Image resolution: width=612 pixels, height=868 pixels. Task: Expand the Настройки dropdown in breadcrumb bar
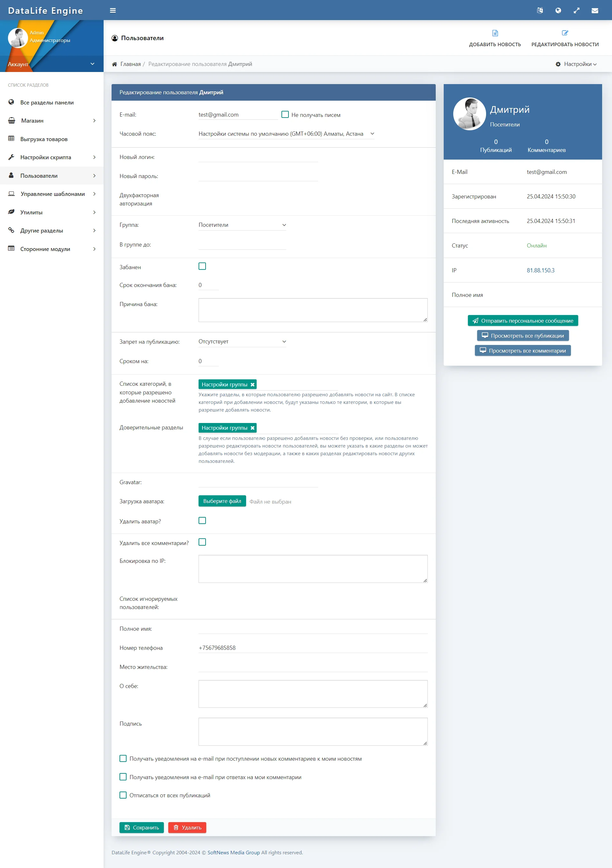coord(576,64)
